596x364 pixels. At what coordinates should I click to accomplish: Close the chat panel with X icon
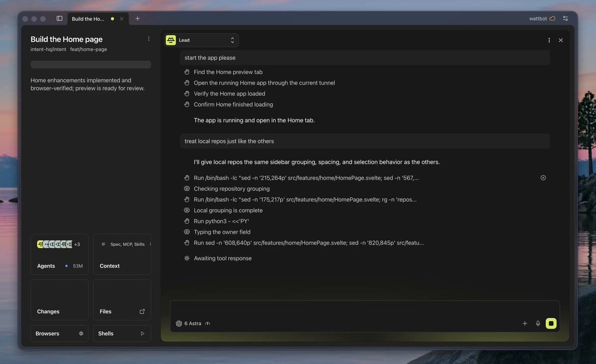[x=561, y=40]
